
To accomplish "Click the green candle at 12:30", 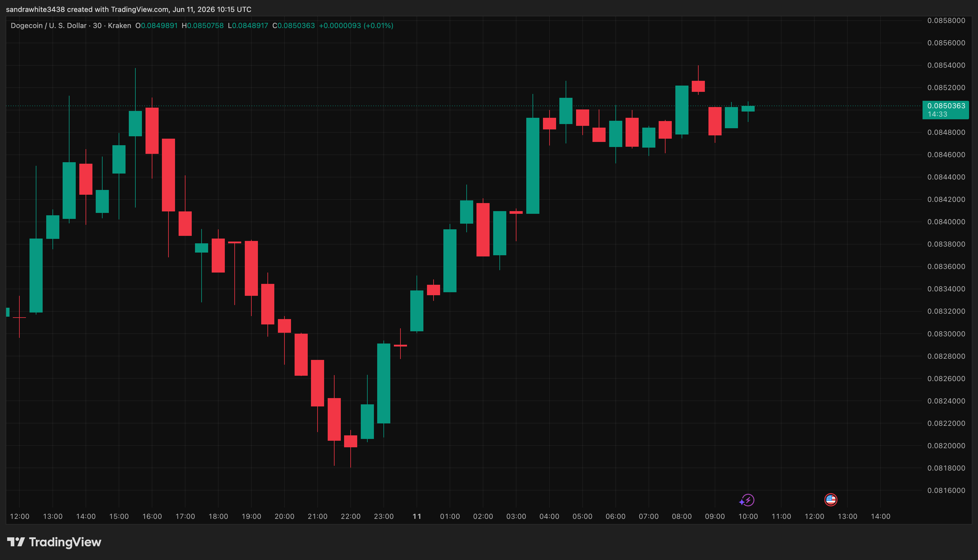I will click(36, 276).
